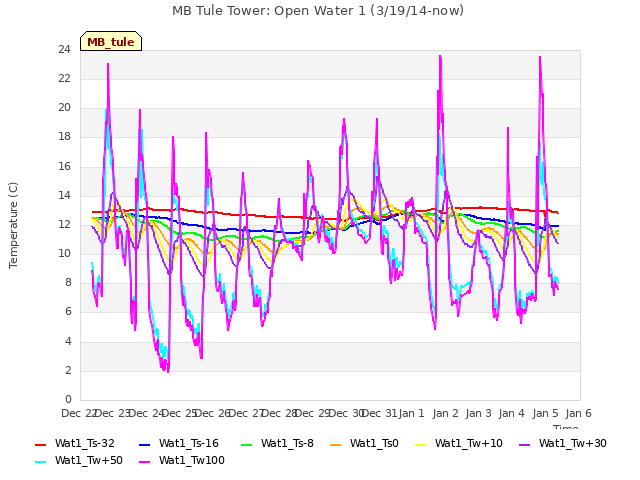Click the green Wat1_Ts-8 legend swatch
The height and width of the screenshot is (480, 640).
tap(247, 444)
